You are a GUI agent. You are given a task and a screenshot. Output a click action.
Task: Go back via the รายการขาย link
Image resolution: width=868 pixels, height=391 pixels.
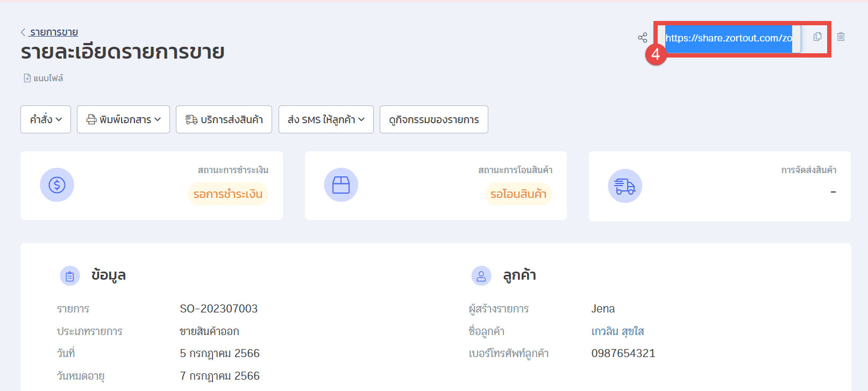[x=54, y=32]
